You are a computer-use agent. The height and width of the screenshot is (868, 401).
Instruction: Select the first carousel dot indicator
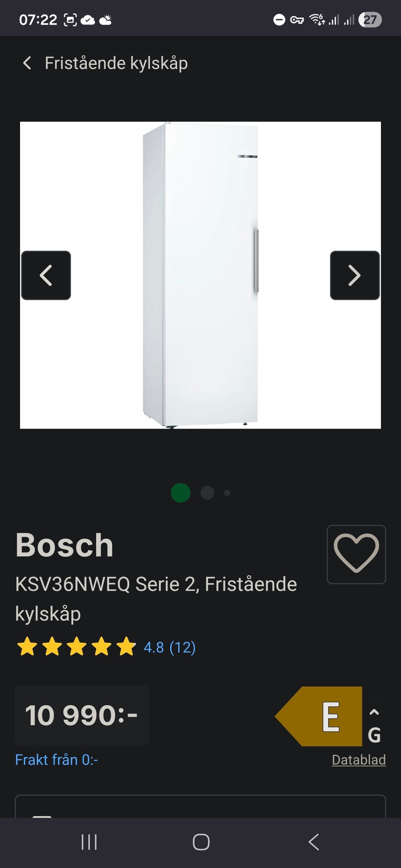point(181,493)
